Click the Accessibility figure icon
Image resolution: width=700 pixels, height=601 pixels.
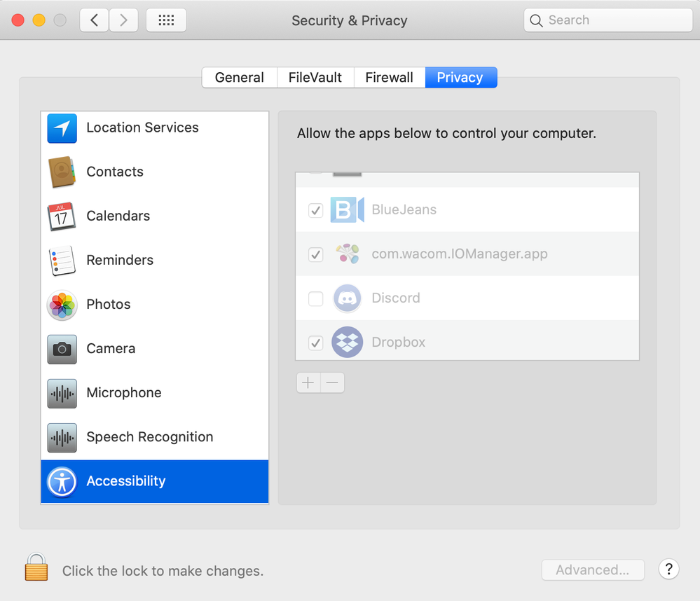click(x=62, y=482)
